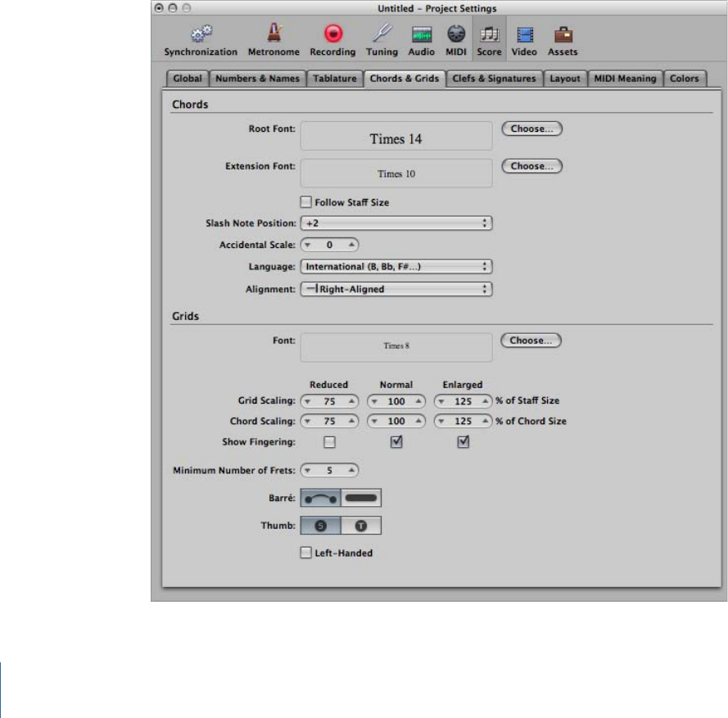Increase Minimum Number of Frets
The height and width of the screenshot is (718, 728).
point(351,470)
